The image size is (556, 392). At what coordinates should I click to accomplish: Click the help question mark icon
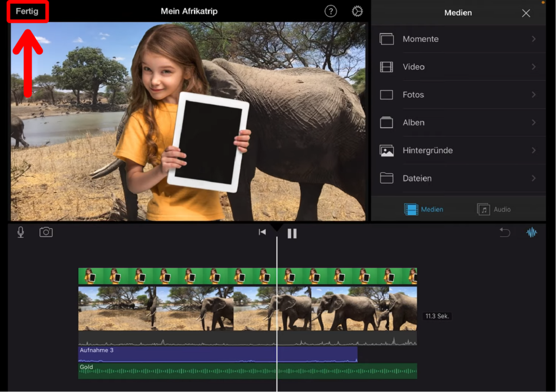tap(331, 11)
